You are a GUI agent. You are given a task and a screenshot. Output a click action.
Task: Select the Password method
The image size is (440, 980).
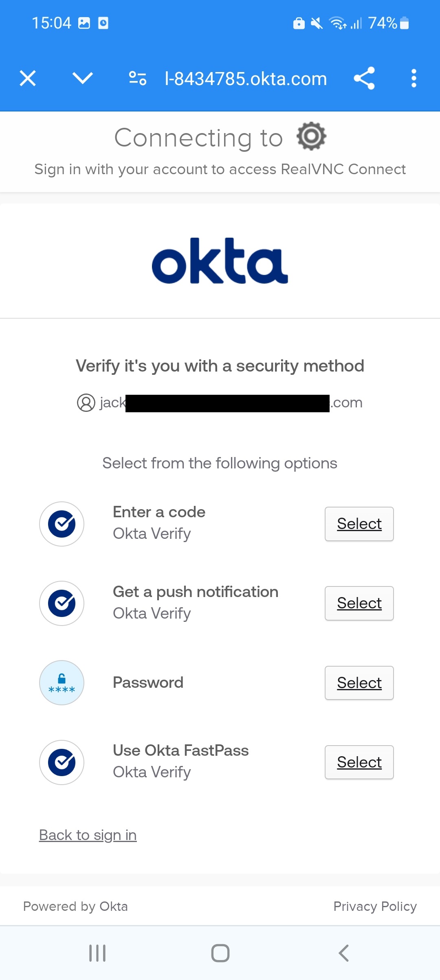tap(359, 683)
